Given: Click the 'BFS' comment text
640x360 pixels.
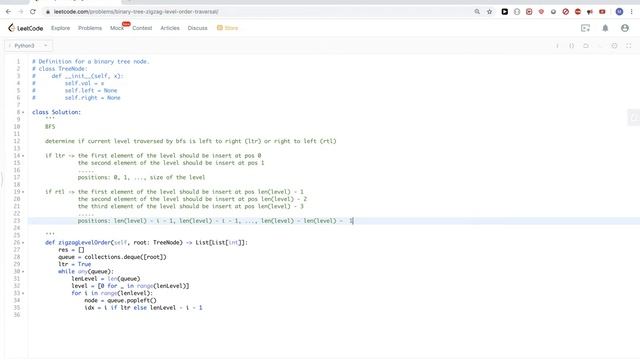Looking at the screenshot, I should [x=50, y=127].
